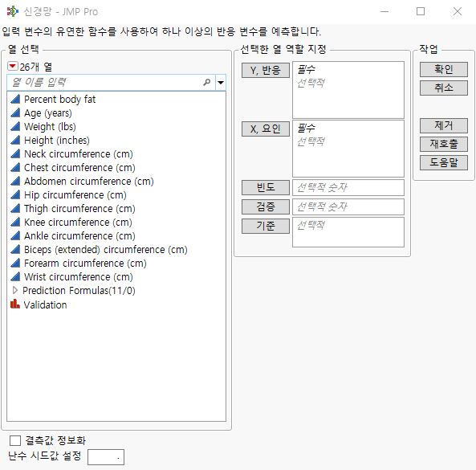Click the 빈도 optional numeric box
The width and height of the screenshot is (476, 470).
coord(348,187)
